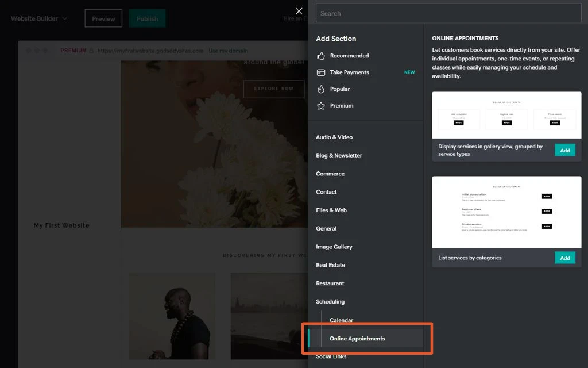Click the Search input field

[x=448, y=13]
